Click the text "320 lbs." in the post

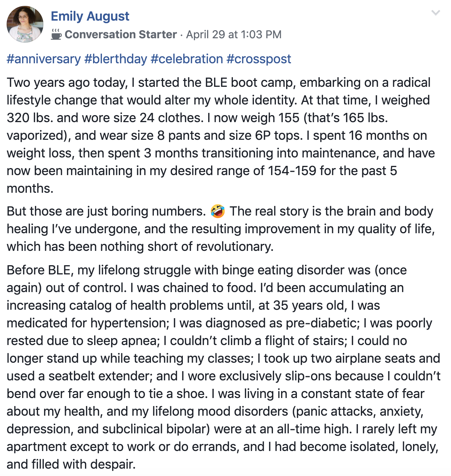click(30, 118)
